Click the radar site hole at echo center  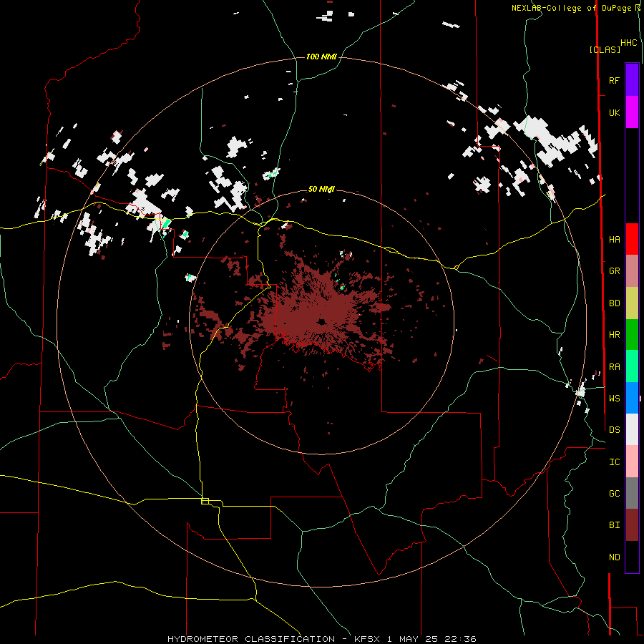pyautogui.click(x=321, y=321)
